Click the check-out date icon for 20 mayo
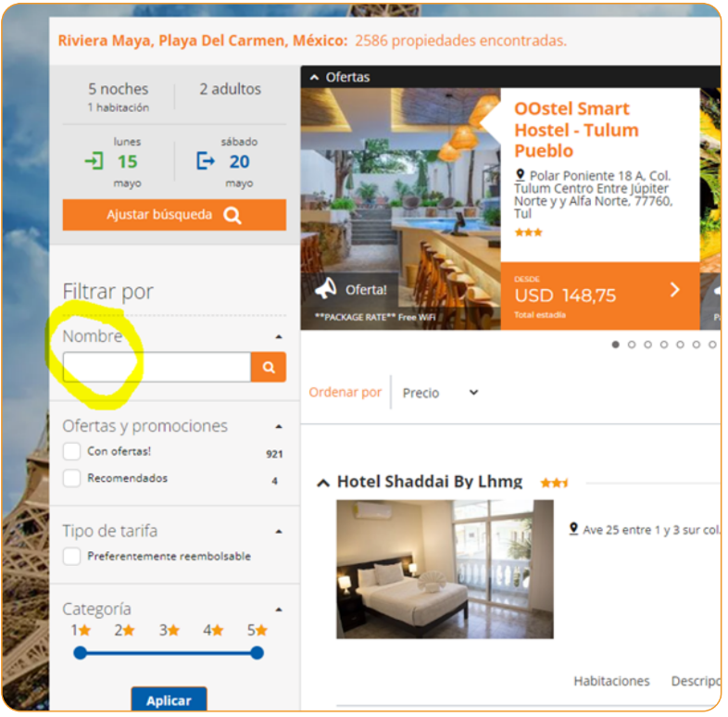The width and height of the screenshot is (728, 717). click(x=205, y=161)
